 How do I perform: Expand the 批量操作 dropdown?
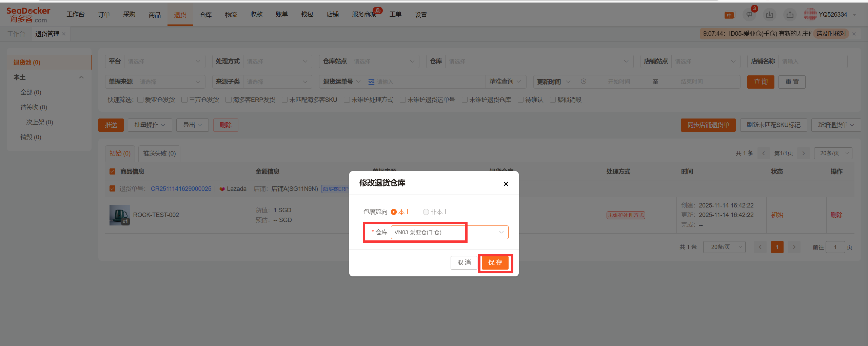pos(150,125)
